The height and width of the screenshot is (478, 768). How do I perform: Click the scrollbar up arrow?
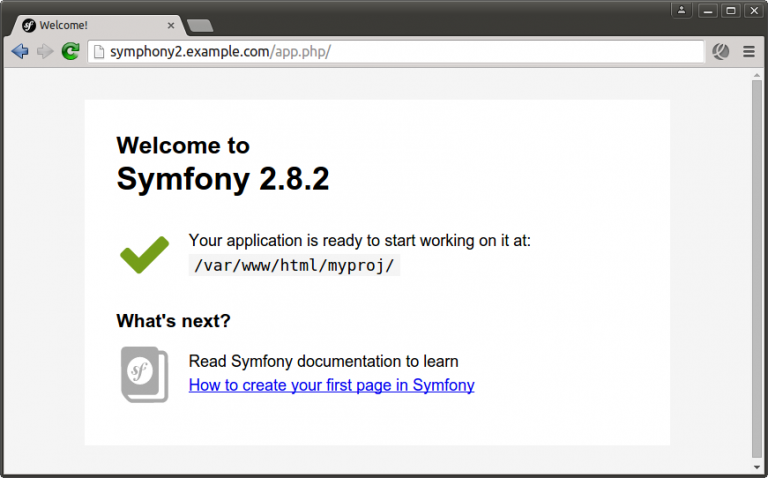757,75
